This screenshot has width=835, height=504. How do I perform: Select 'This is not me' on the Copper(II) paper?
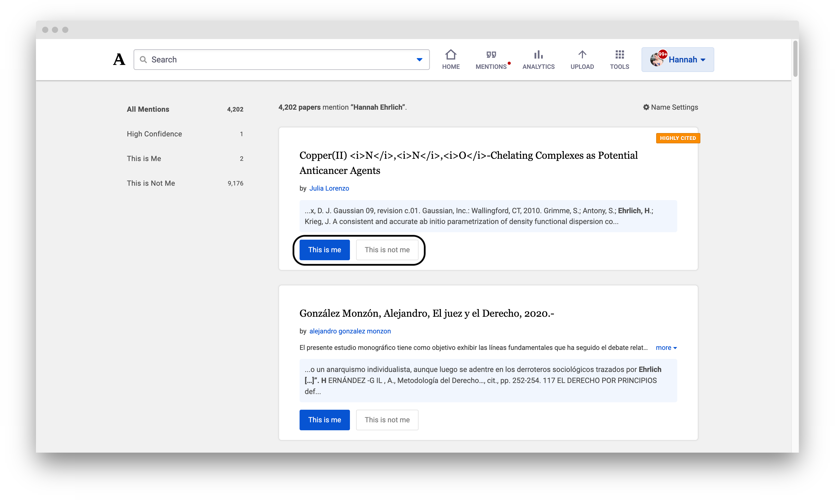pyautogui.click(x=387, y=250)
